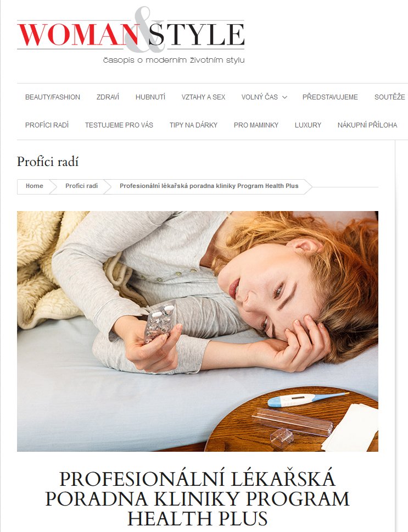This screenshot has height=532, width=408.
Task: Open Nákupní příloha menu item
Action: (x=367, y=125)
